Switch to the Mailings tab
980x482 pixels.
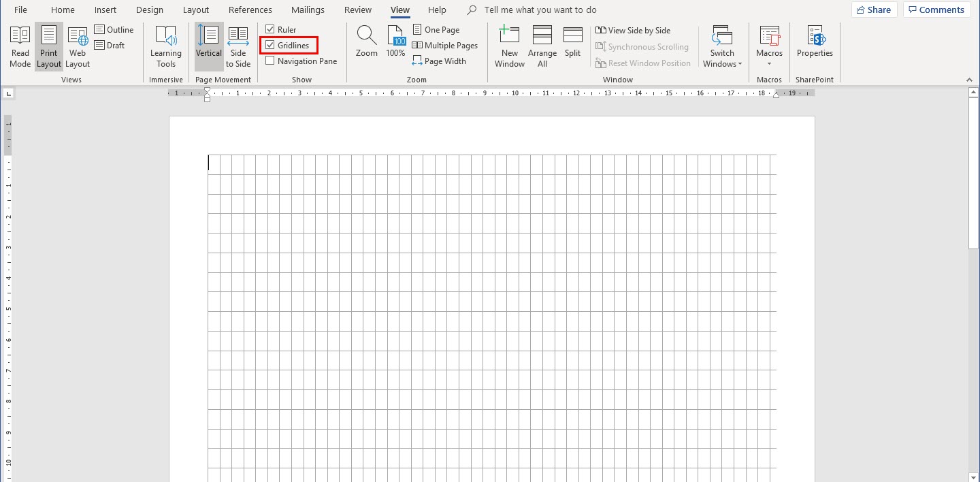pos(308,10)
